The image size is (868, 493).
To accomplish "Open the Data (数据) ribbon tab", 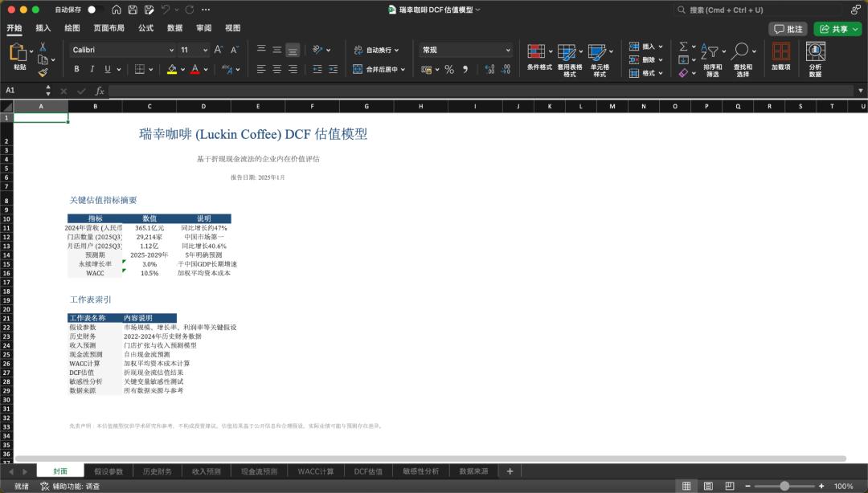I will coord(175,27).
